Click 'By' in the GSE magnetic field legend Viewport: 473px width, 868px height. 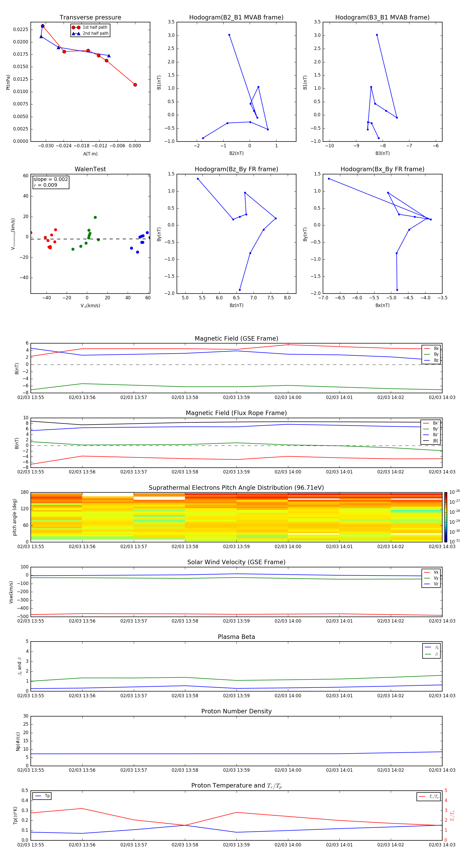(431, 354)
